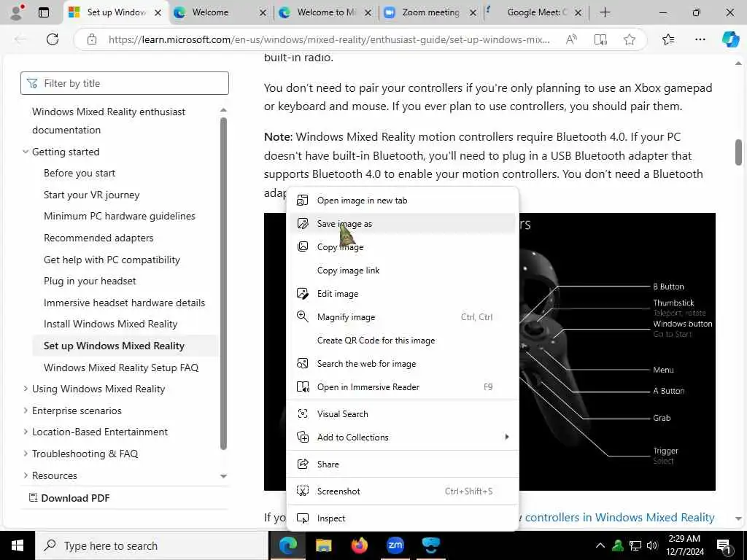Open Edge Settings and more menu
The image size is (747, 560).
click(700, 39)
